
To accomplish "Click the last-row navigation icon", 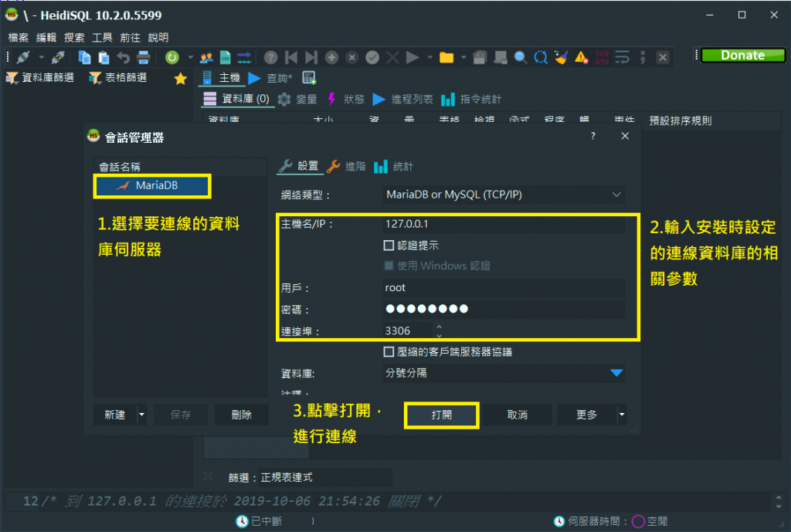I will [311, 57].
